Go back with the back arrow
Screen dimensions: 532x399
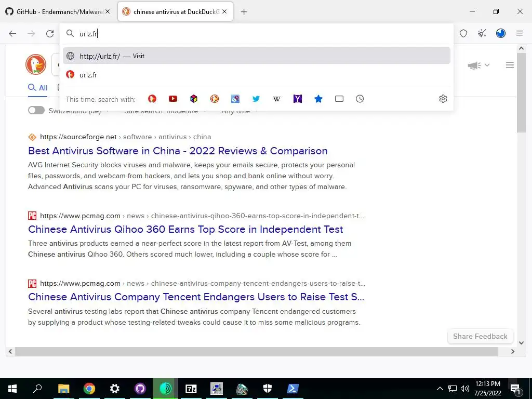12,33
